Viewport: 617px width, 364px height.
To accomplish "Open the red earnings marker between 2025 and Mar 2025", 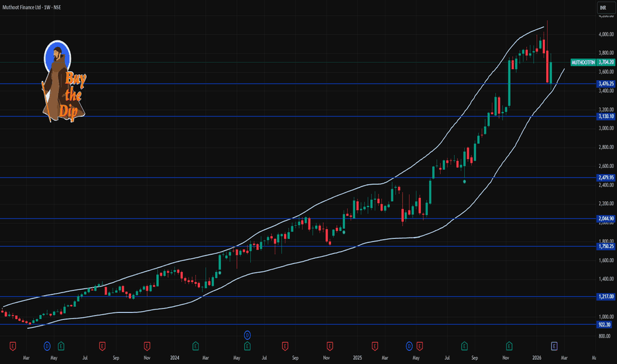I will (x=375, y=346).
